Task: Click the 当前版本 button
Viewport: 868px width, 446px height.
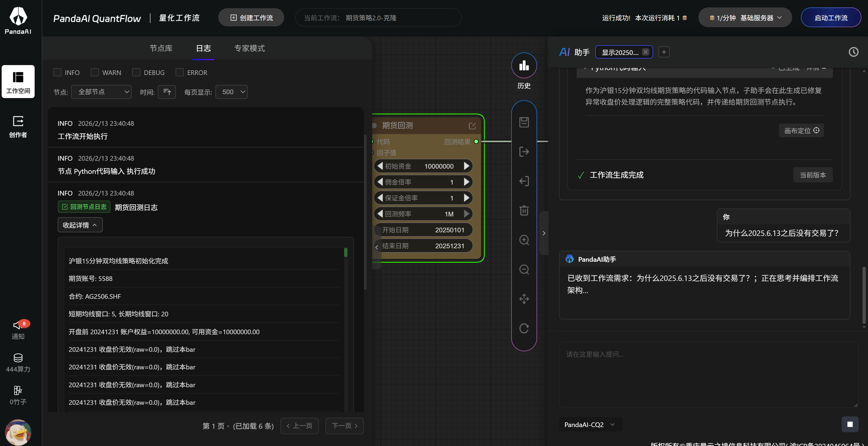Action: coord(813,175)
